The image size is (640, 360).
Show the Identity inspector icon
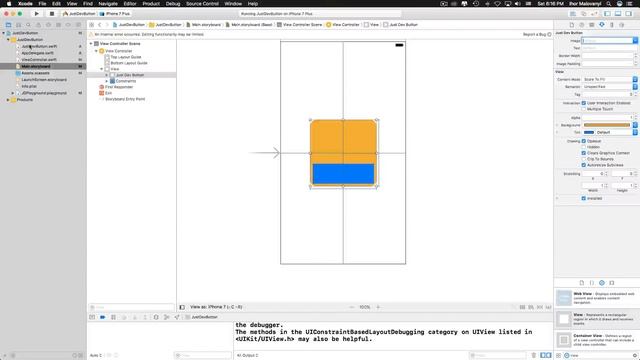point(592,25)
